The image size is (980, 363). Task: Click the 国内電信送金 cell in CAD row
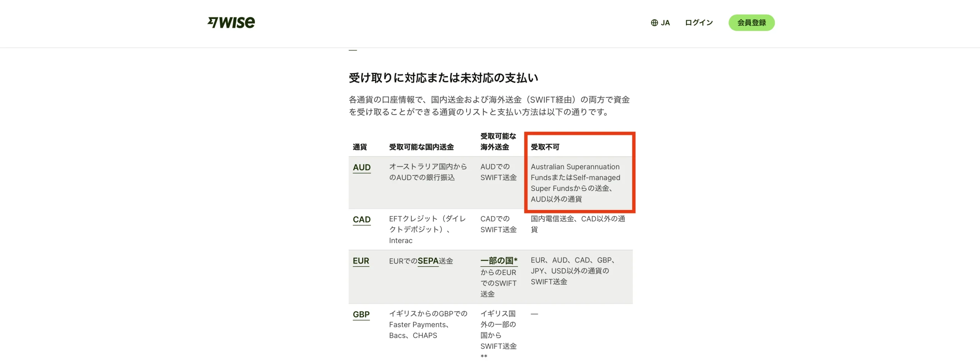pyautogui.click(x=577, y=224)
